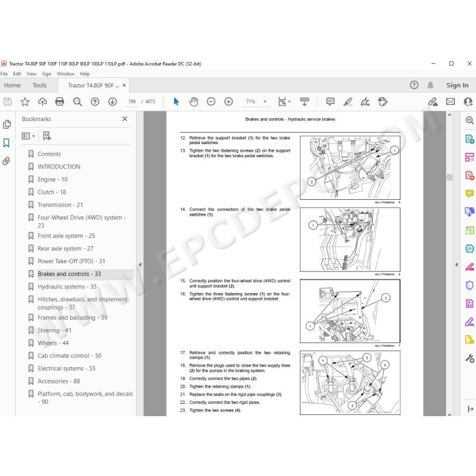Screen dimensions: 476x476
Task: Open Electrical systems - 55 bookmark
Action: pos(67,369)
